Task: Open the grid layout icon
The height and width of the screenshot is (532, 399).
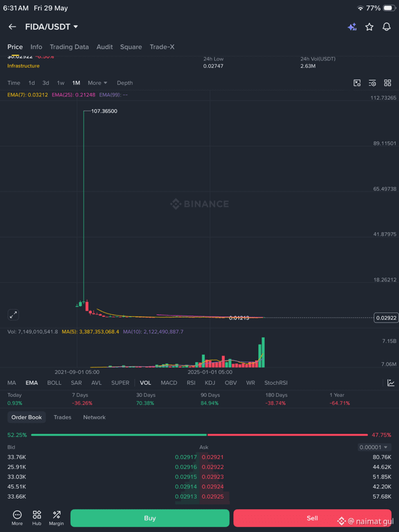Action: tap(387, 83)
